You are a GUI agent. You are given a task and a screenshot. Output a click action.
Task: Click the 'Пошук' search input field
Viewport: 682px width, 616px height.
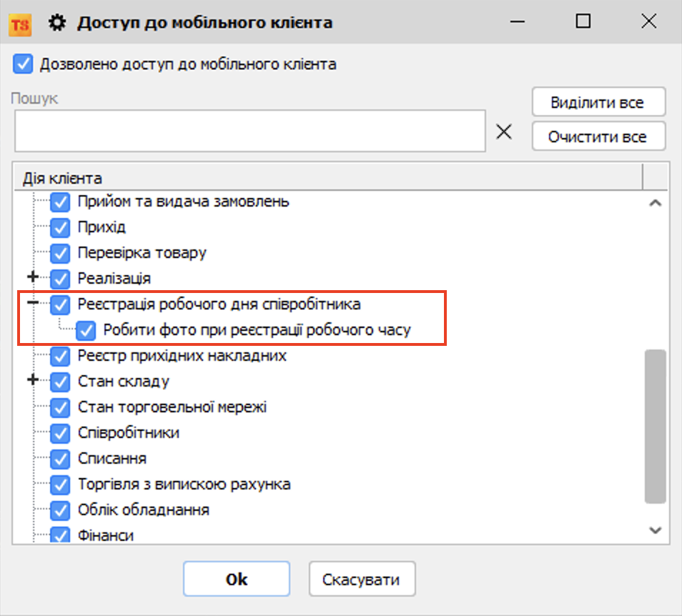coord(250,131)
